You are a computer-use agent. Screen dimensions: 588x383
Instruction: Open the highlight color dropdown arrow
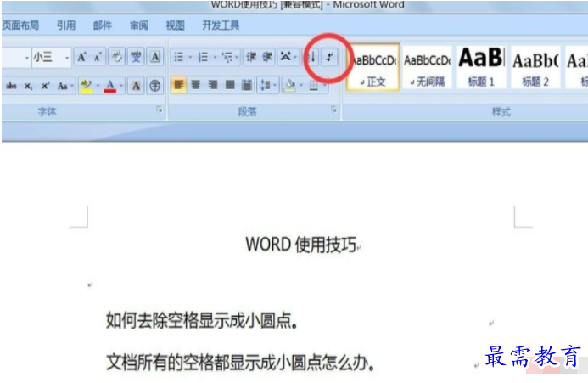coord(98,86)
